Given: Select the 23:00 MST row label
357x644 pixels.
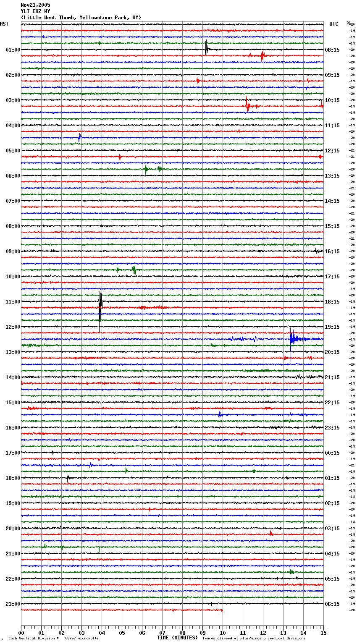Looking at the screenshot, I should (x=13, y=604).
